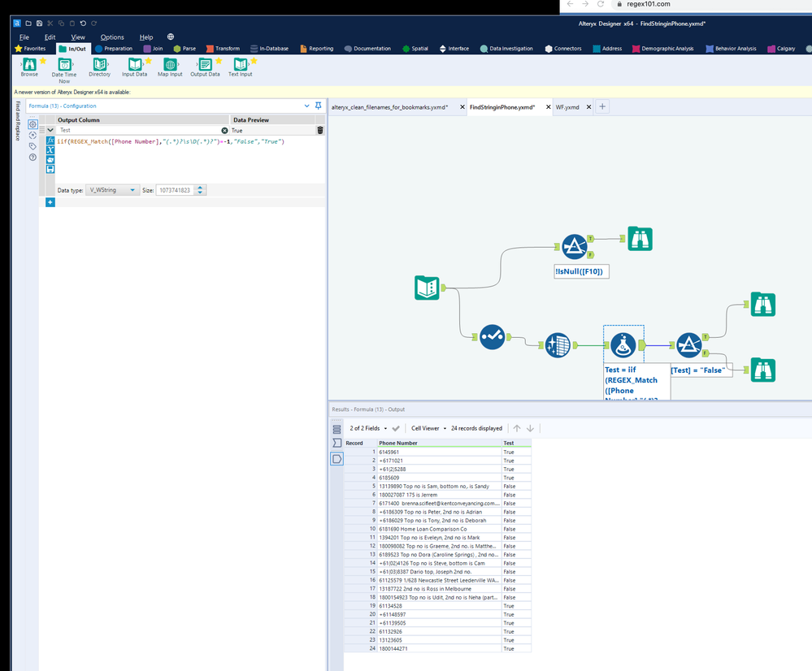Delete the Test expression with trash icon

pyautogui.click(x=319, y=130)
